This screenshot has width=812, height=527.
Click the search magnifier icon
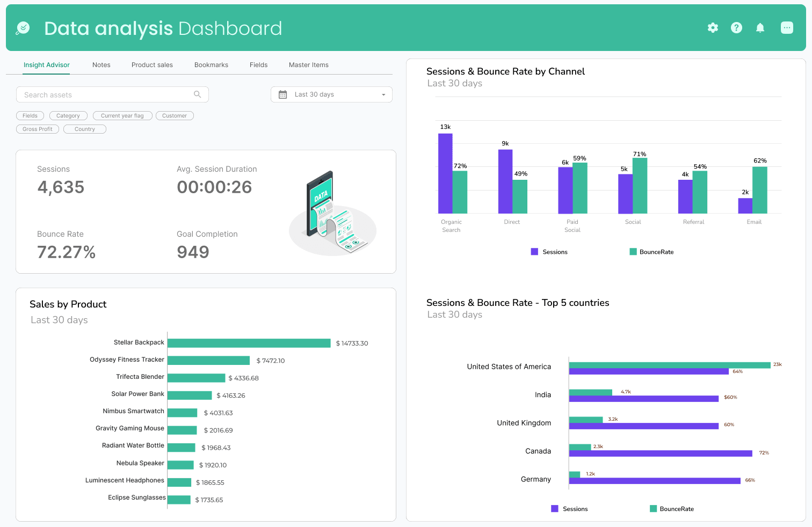[x=198, y=94]
